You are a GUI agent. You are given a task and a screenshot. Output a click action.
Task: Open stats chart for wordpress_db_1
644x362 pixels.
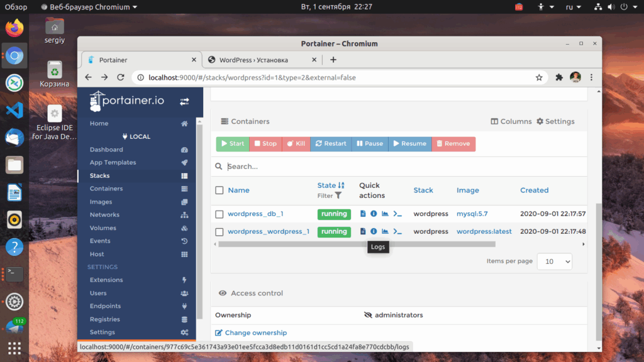[x=385, y=214]
